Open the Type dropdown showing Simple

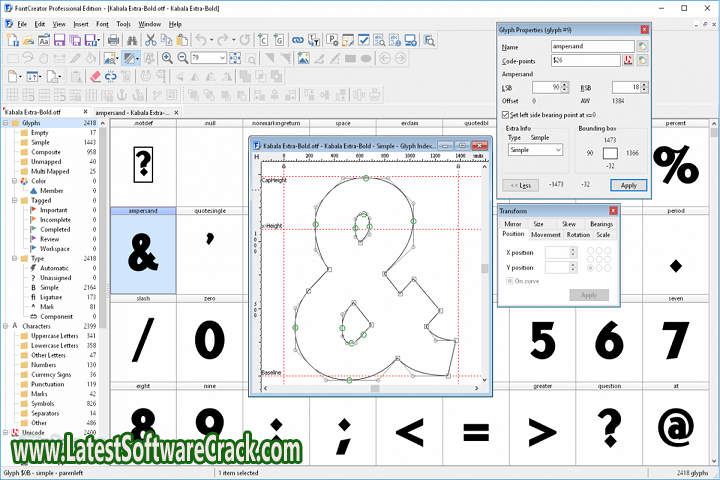535,150
